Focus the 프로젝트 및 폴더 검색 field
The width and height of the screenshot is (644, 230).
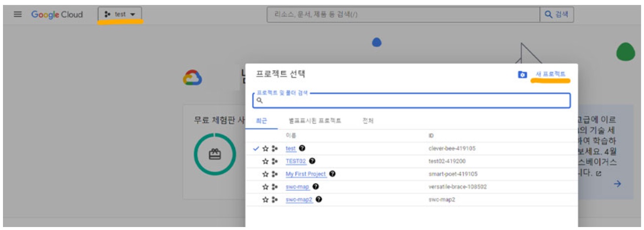tap(412, 100)
